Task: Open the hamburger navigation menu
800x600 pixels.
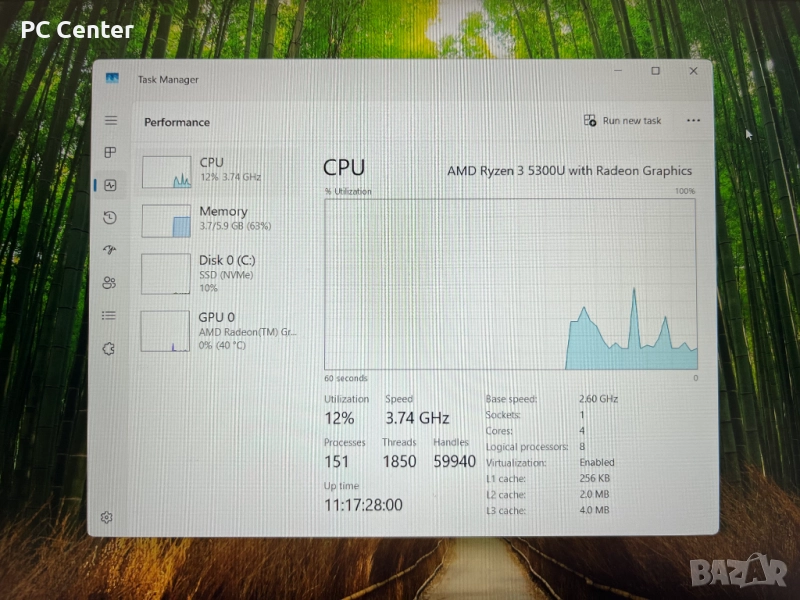Action: tap(110, 121)
